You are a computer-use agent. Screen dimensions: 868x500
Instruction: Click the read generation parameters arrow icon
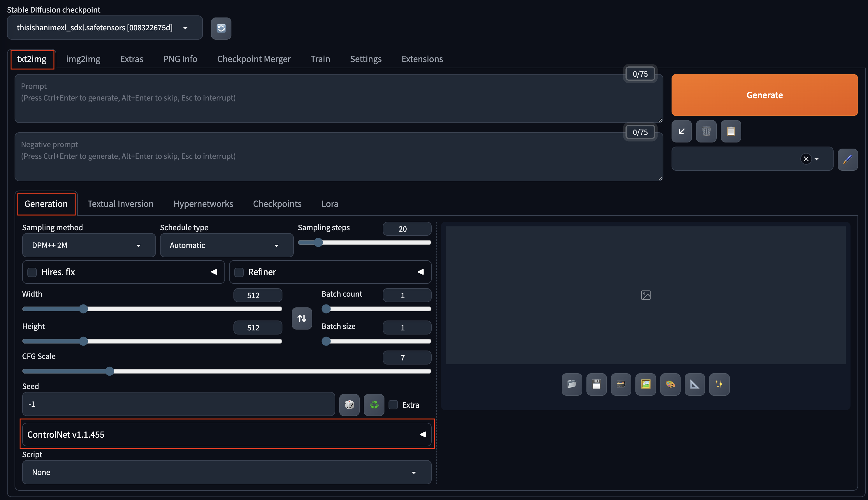click(x=681, y=131)
